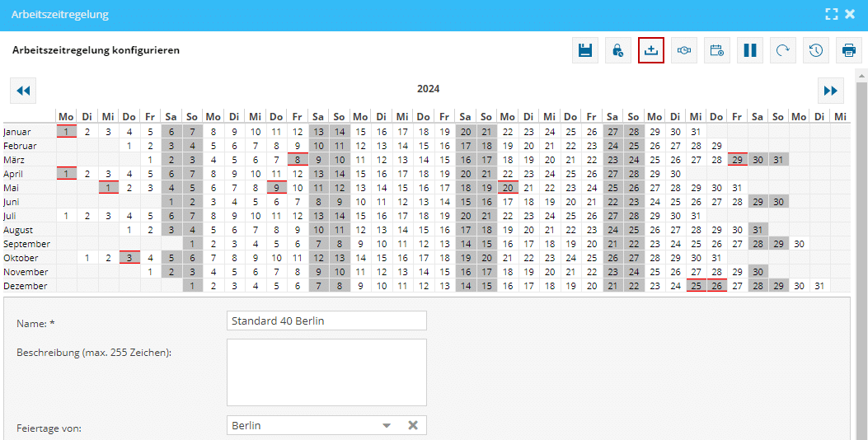Open the history clock icon

point(816,50)
